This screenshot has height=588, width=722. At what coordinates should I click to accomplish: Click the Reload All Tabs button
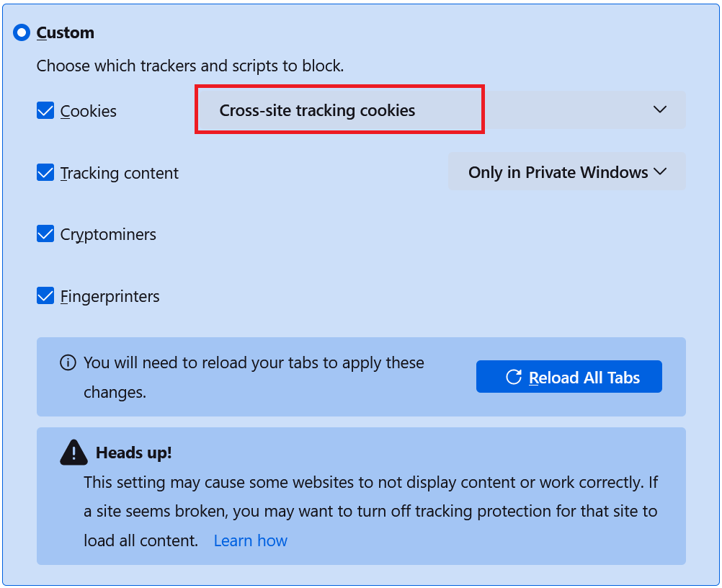click(569, 376)
